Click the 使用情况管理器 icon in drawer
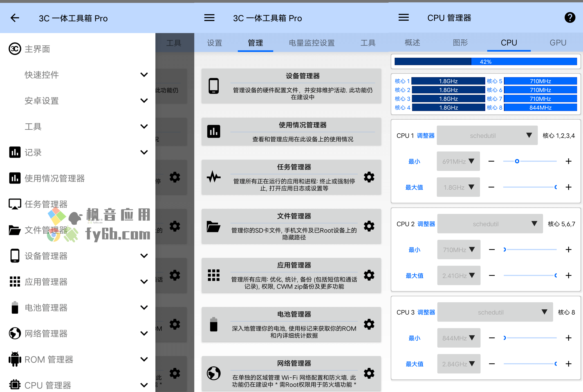Image resolution: width=583 pixels, height=392 pixels. point(15,178)
